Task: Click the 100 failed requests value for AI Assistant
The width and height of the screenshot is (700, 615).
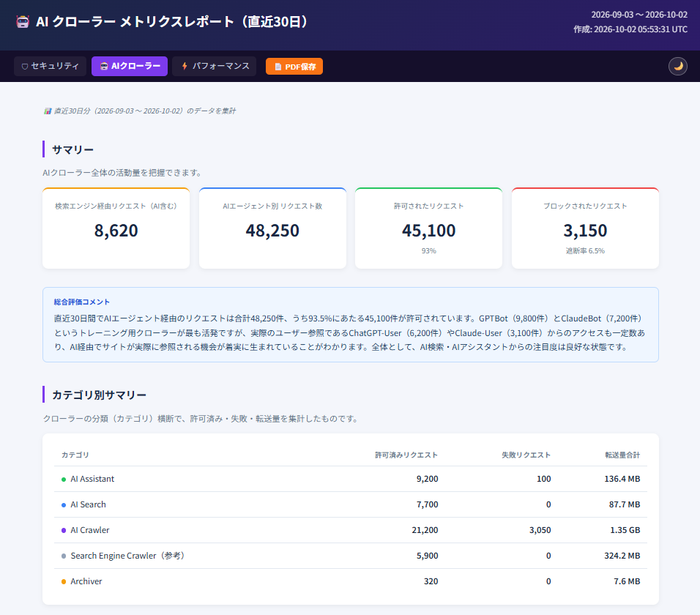Action: point(544,479)
